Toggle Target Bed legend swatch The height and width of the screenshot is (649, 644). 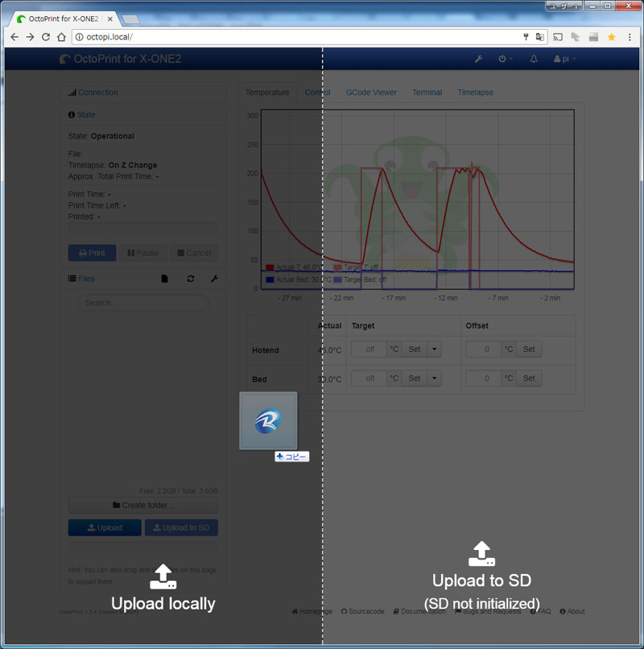coord(338,279)
